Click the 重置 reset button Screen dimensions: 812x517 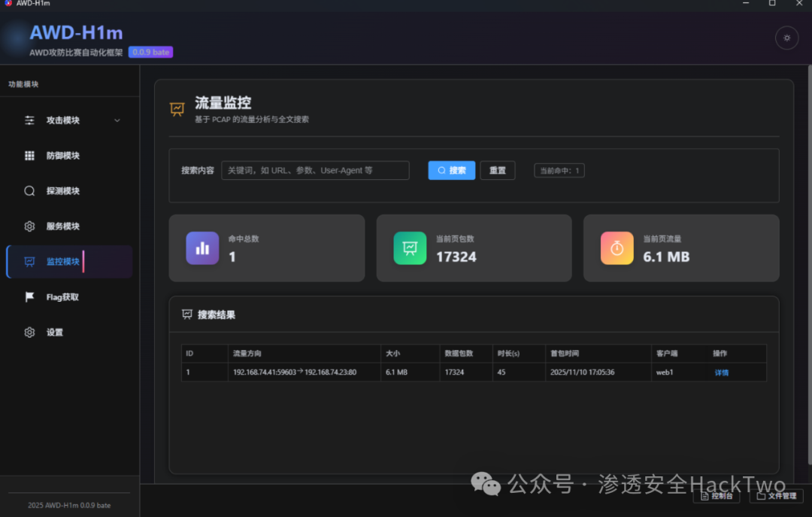[497, 170]
